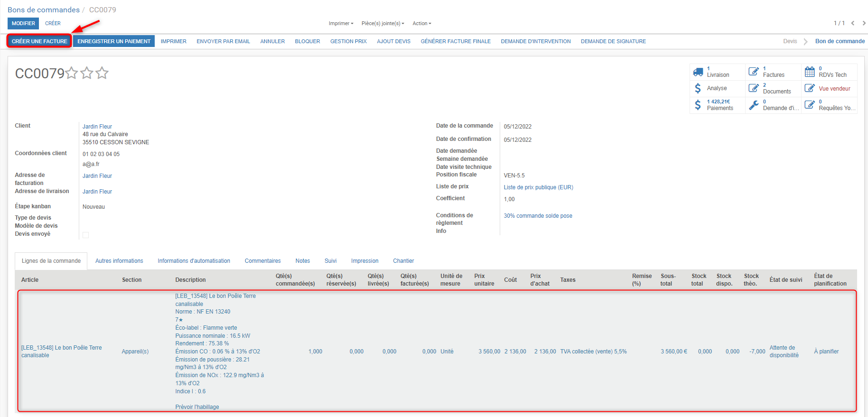The image size is (868, 417).
Task: Click the Annuler button
Action: [x=272, y=41]
